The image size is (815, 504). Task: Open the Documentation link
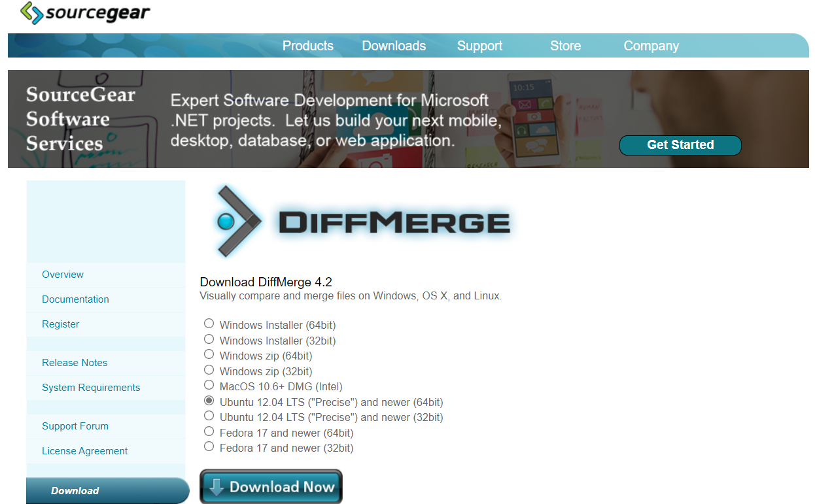[75, 299]
